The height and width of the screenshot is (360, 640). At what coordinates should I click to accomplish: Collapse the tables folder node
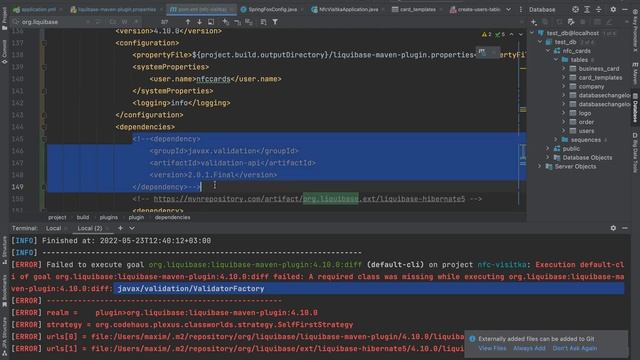coord(556,60)
